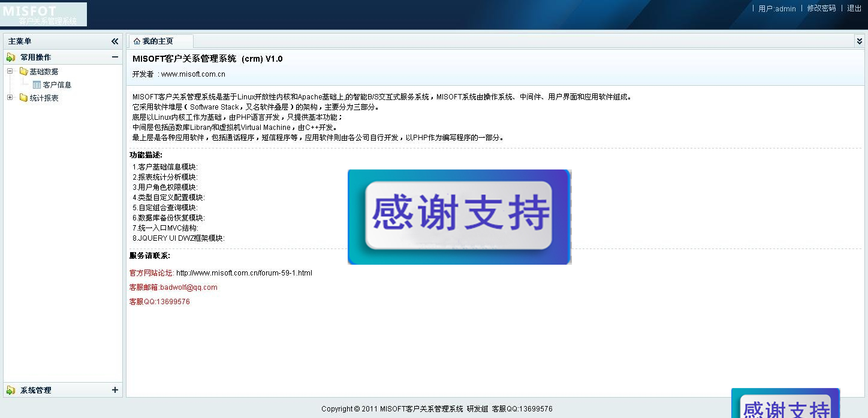Click the title MISOFT客户关系管理系统 (crm) V1.0

(x=207, y=59)
